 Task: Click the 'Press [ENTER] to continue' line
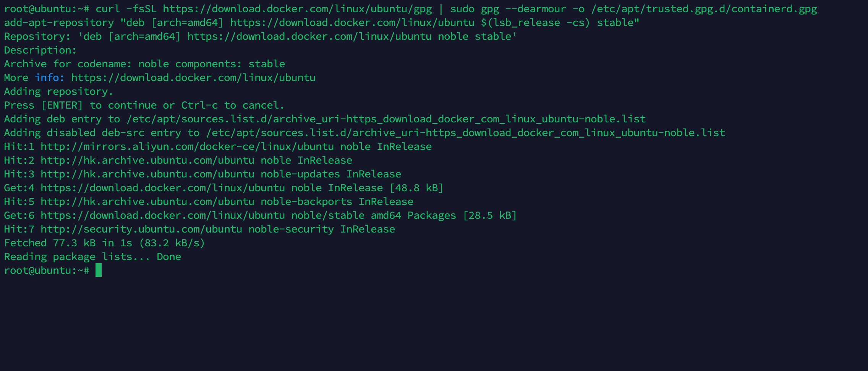point(144,105)
